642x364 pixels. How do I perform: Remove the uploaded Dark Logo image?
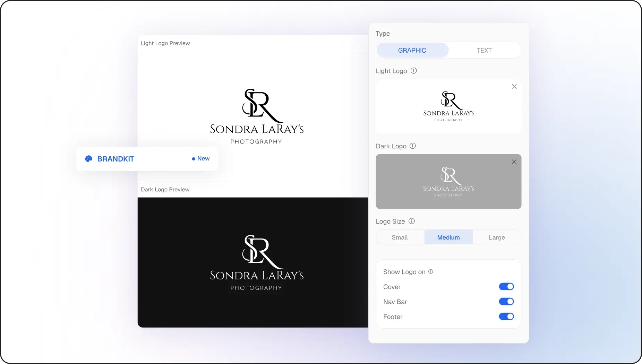click(514, 162)
